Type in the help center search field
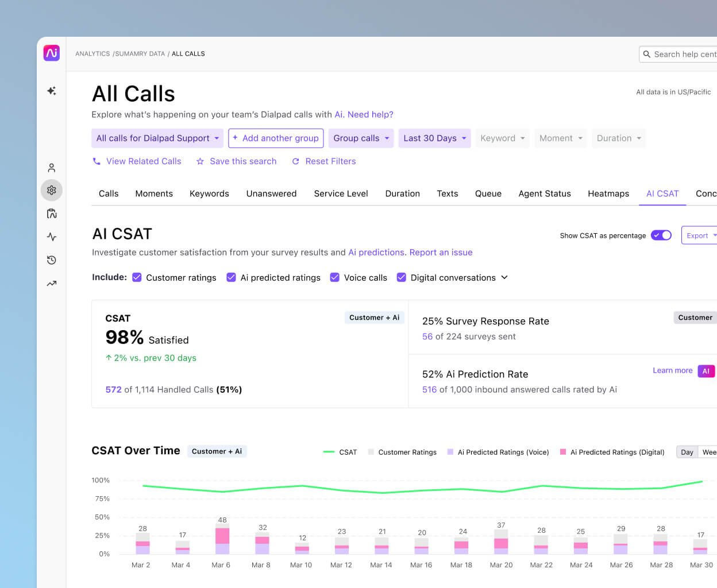The image size is (717, 588). click(684, 54)
